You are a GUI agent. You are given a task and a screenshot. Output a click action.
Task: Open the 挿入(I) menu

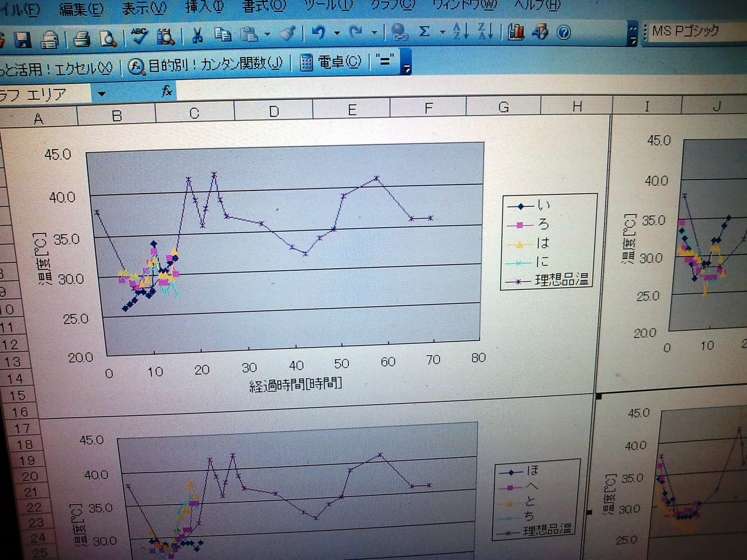(204, 7)
